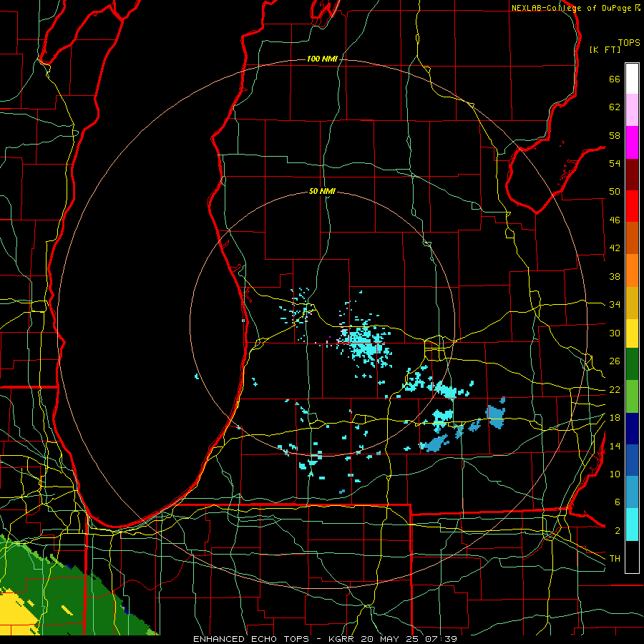Click the 'TOPS' legend title
The height and width of the screenshot is (644, 644).
point(629,43)
